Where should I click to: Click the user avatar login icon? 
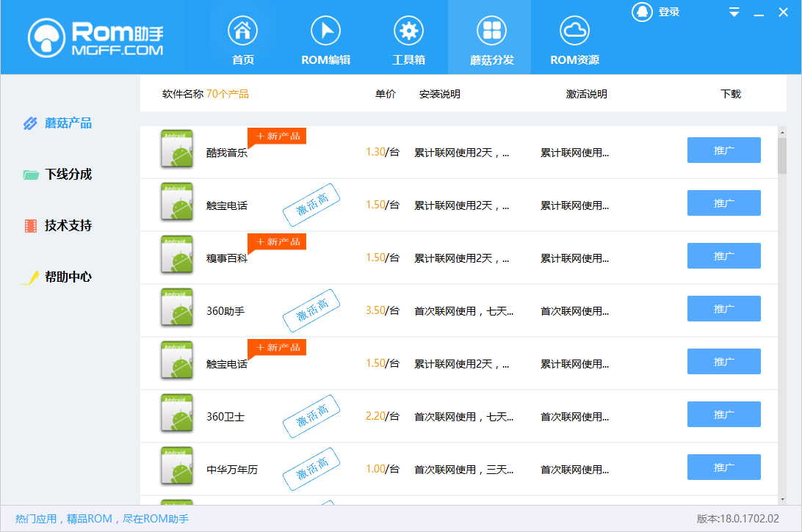coord(643,12)
